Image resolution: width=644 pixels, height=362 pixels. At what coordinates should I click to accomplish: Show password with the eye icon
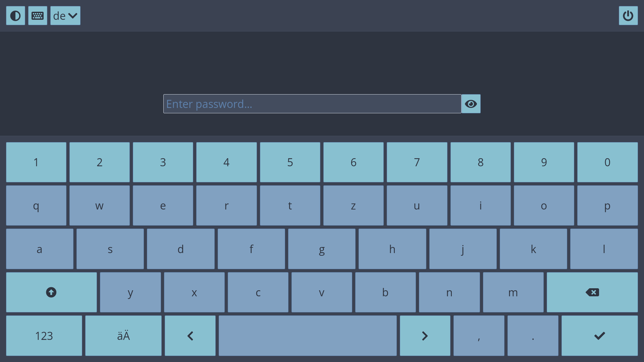coord(471,104)
